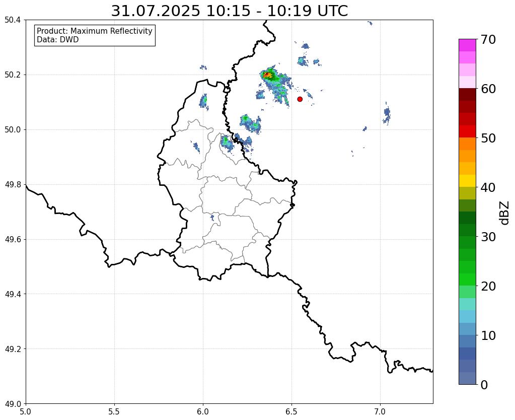Image resolution: width=515 pixels, height=420 pixels.
Task: Click the vertical dBZ colorbar axis label
Action: click(x=505, y=213)
